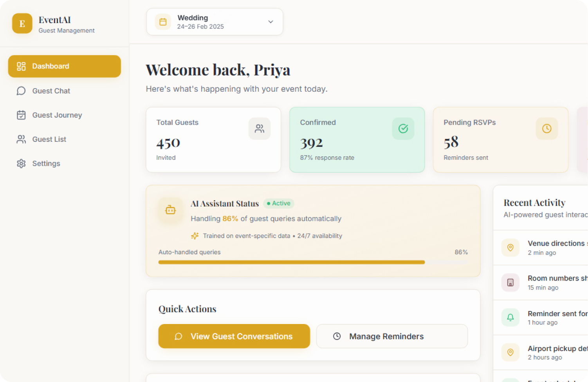Open Settings from the sidebar
This screenshot has height=382, width=588.
tap(46, 164)
